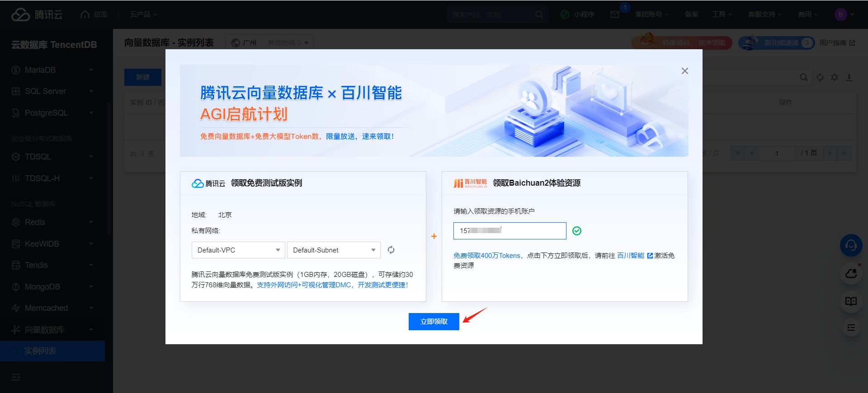Open 新功能速递 notifications
Screen dimensions: 868x393
tap(777, 42)
